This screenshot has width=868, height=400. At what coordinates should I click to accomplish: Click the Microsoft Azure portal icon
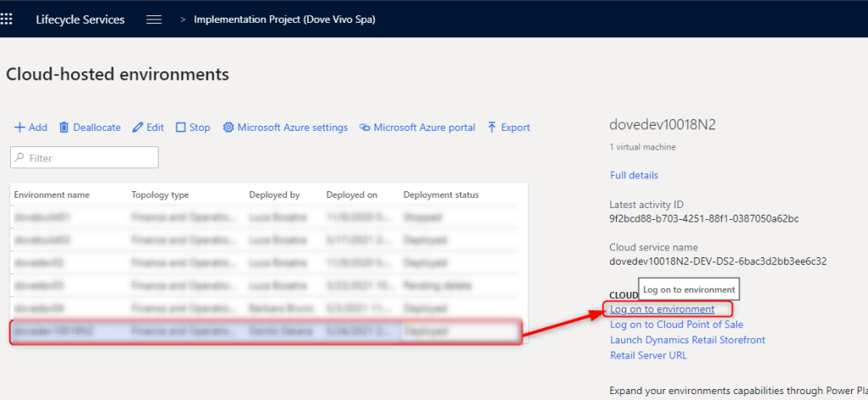point(365,127)
